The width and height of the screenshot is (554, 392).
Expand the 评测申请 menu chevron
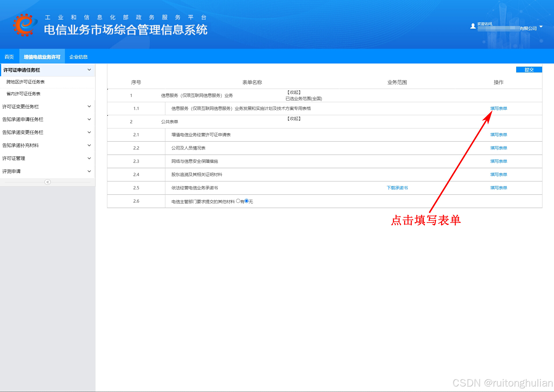pyautogui.click(x=89, y=171)
